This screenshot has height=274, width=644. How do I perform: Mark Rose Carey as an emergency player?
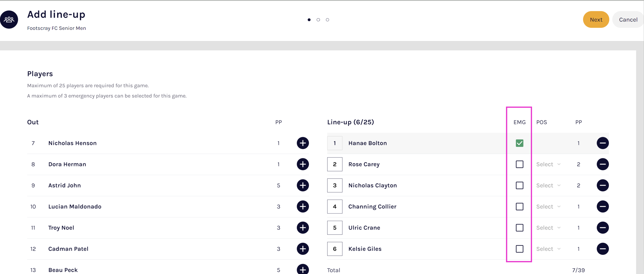[520, 164]
